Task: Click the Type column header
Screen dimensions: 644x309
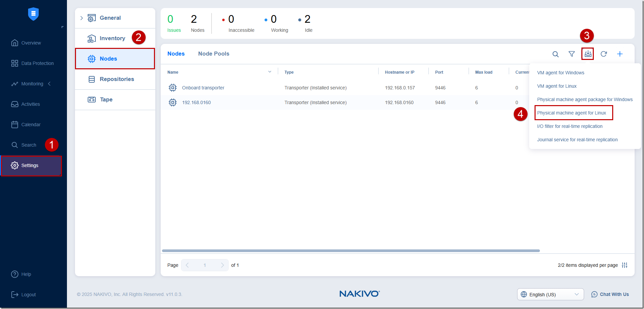Action: 289,72
